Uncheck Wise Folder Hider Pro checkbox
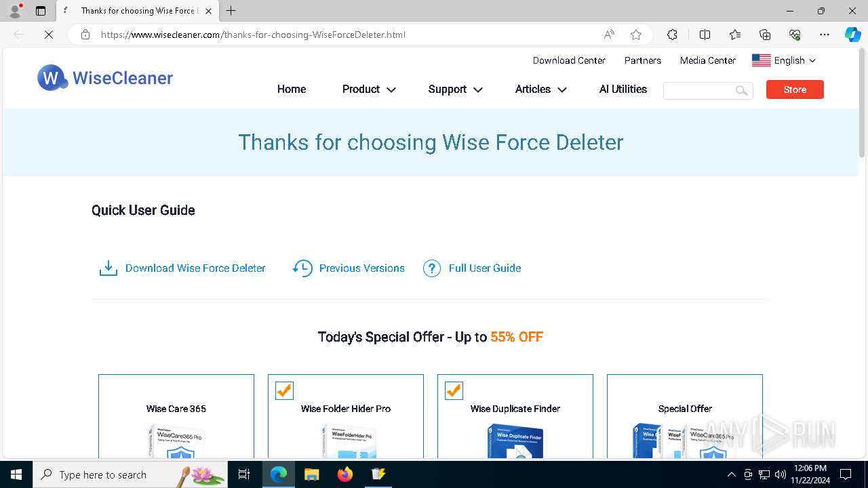868x488 pixels. coord(284,390)
